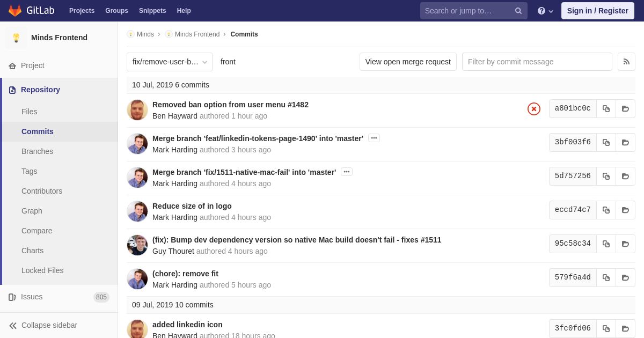Go to the Project sidebar section
This screenshot has height=338, width=644.
click(x=59, y=65)
